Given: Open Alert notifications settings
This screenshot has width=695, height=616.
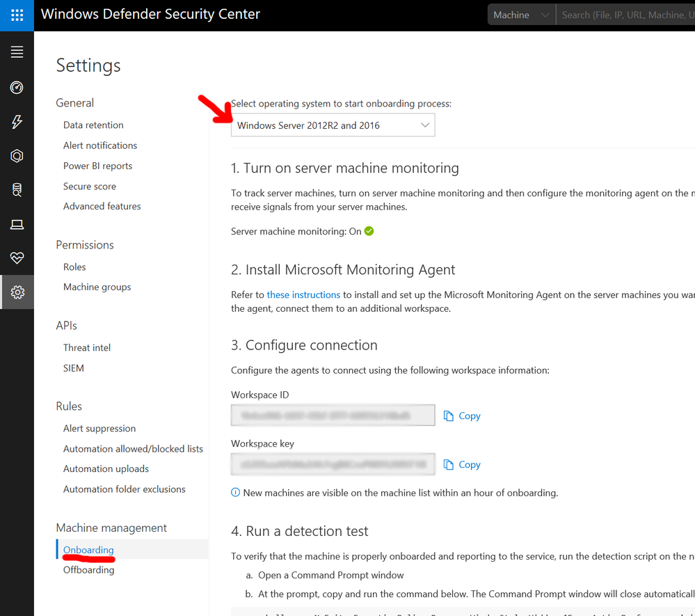Looking at the screenshot, I should click(x=100, y=145).
